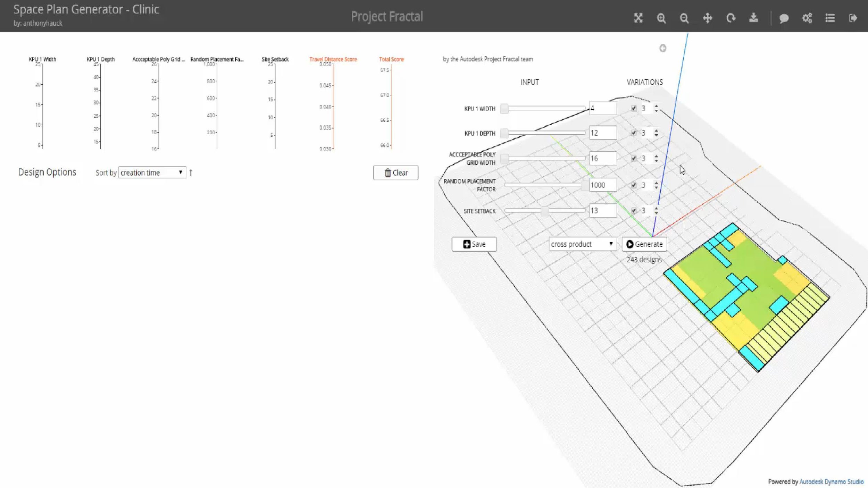Click the KPU 1 Depth chart axis label
Viewport: 868px width, 488px height.
pyautogui.click(x=101, y=59)
